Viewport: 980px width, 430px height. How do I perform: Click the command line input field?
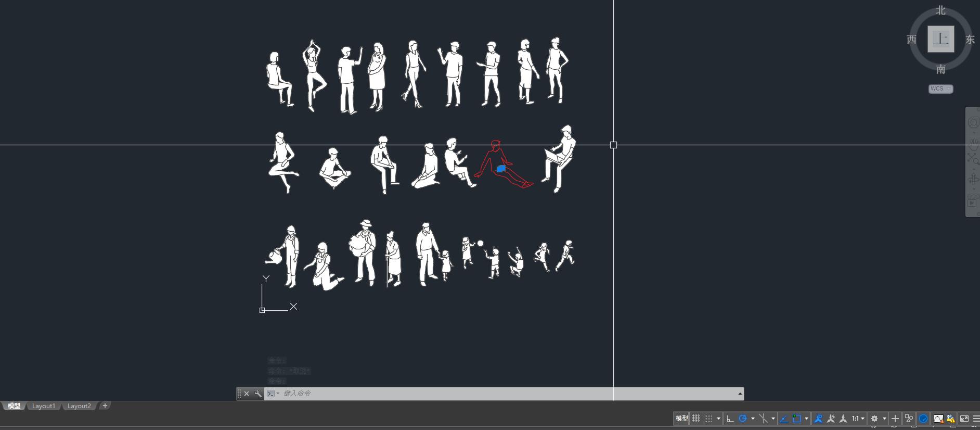[468, 394]
